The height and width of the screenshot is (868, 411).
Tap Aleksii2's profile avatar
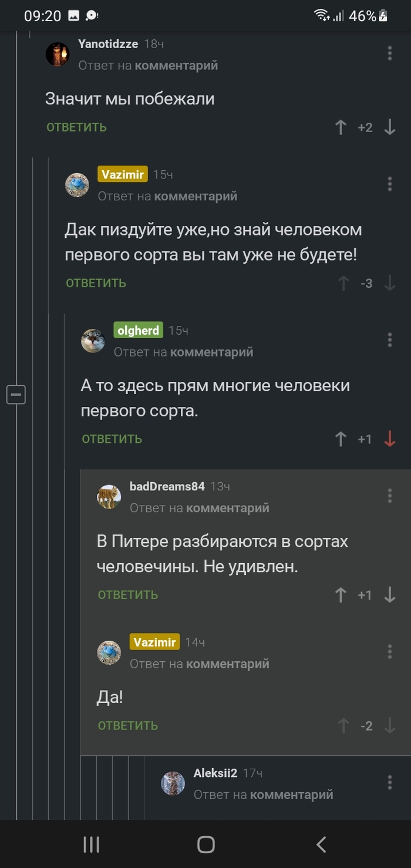point(173,783)
